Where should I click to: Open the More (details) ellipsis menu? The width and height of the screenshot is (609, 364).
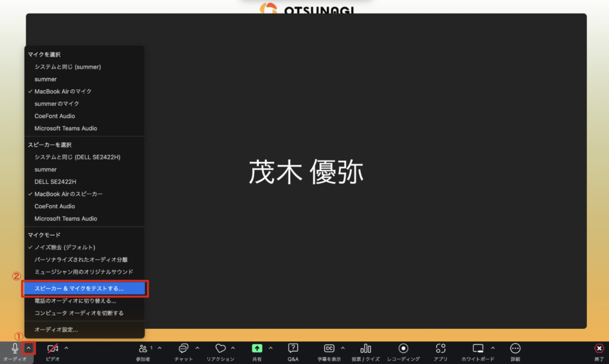(x=515, y=349)
